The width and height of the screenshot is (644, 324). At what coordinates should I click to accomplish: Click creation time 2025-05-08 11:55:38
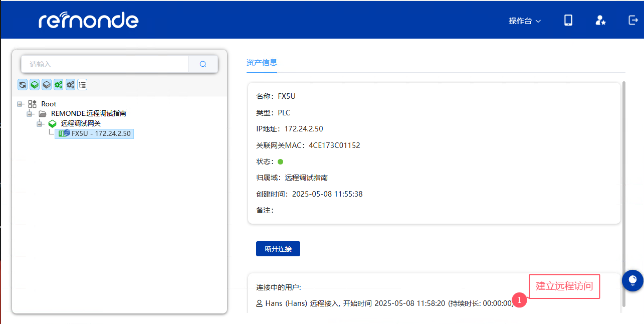[x=327, y=194]
